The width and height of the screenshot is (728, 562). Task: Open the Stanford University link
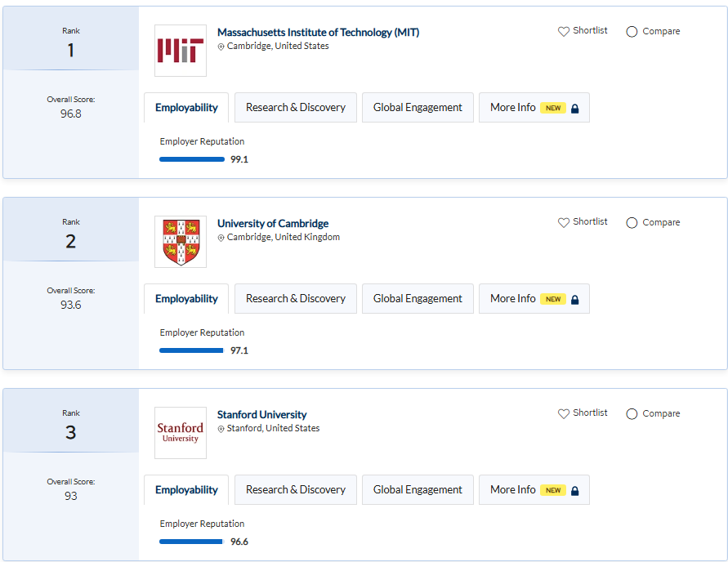[261, 415]
